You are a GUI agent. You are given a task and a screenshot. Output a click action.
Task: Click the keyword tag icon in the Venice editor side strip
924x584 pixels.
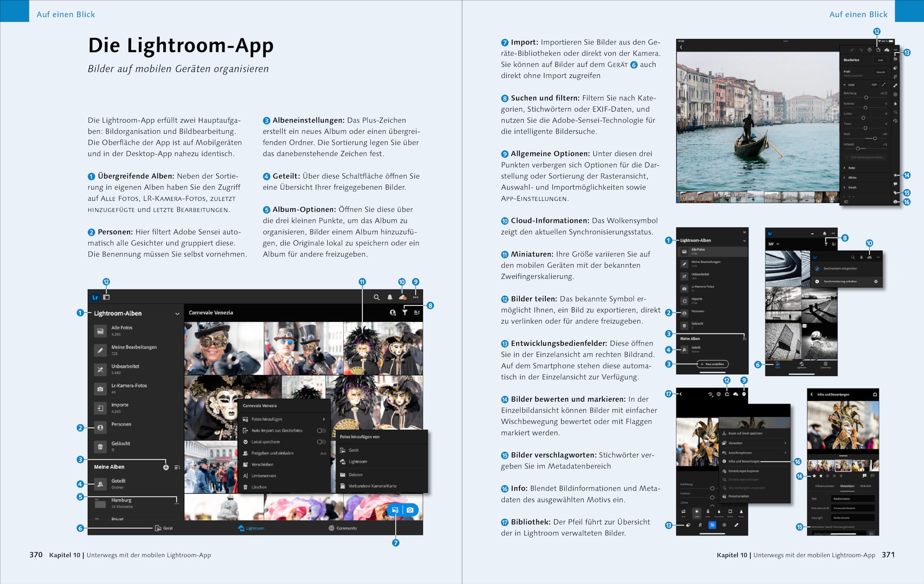click(x=895, y=193)
